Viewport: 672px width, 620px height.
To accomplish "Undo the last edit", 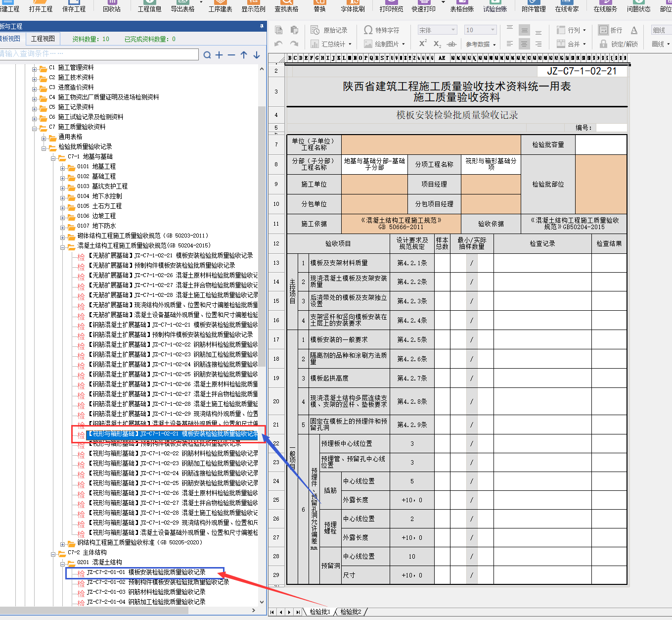I will pos(278,44).
